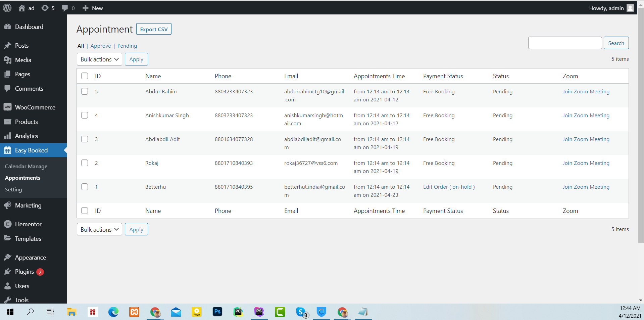Screen dimensions: 644x320
Task: Open the bottom Bulk actions dropdown
Action: tap(99, 229)
